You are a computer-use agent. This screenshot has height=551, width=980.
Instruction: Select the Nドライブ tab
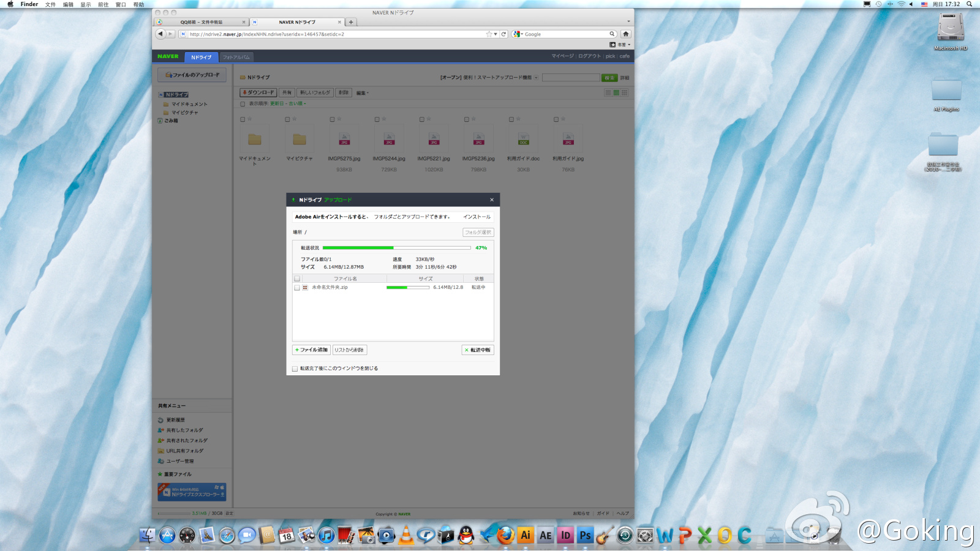pos(201,57)
